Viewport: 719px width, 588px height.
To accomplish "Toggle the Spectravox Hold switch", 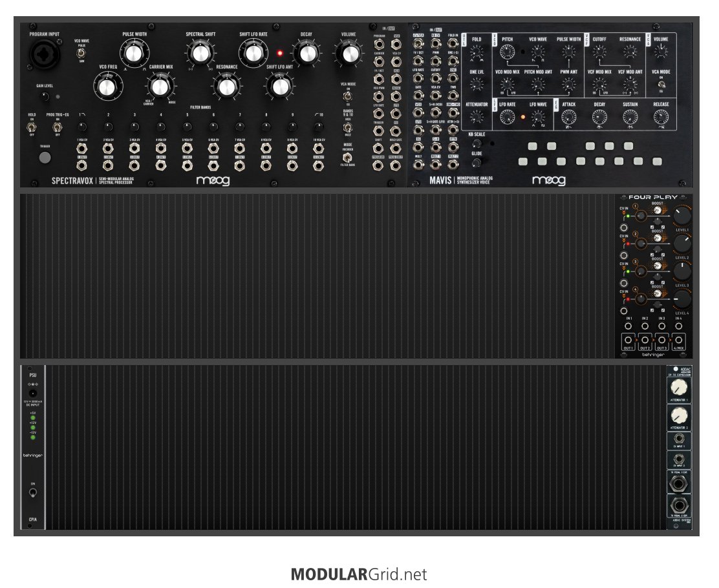I will coord(32,127).
